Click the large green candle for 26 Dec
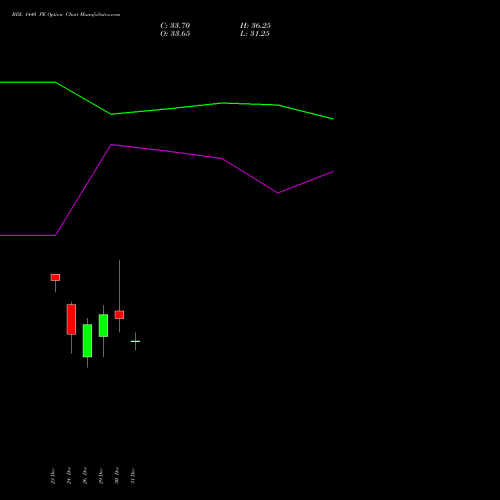The image size is (500, 500). pyautogui.click(x=87, y=341)
